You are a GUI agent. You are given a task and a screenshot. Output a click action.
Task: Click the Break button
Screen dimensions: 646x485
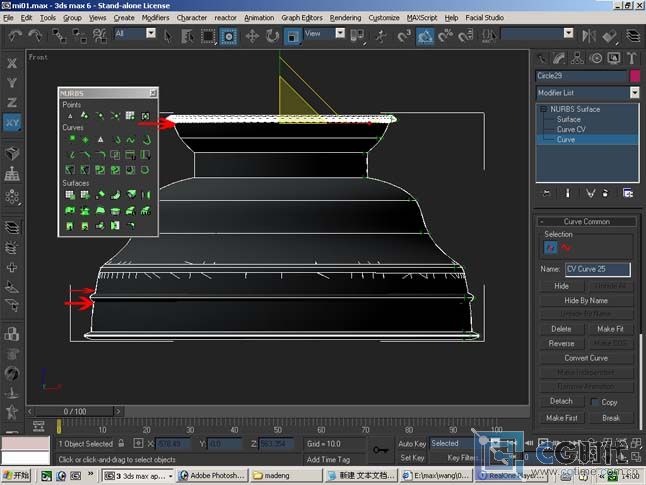(611, 418)
